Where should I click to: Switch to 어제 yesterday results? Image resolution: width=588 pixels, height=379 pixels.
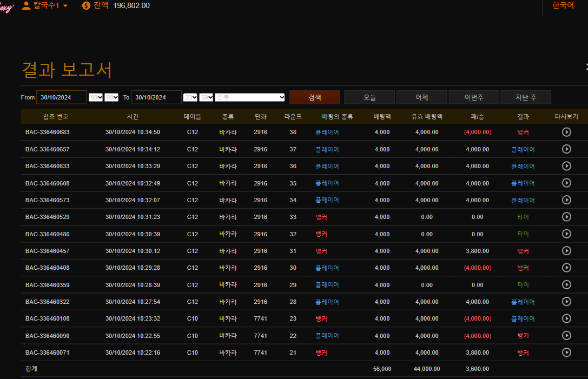421,97
